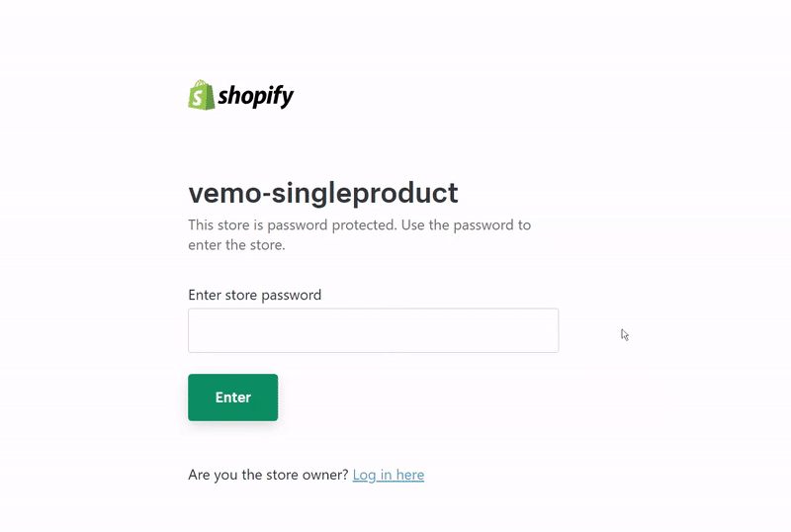Click the right end of the password field
The width and height of the screenshot is (791, 532).
pos(551,330)
